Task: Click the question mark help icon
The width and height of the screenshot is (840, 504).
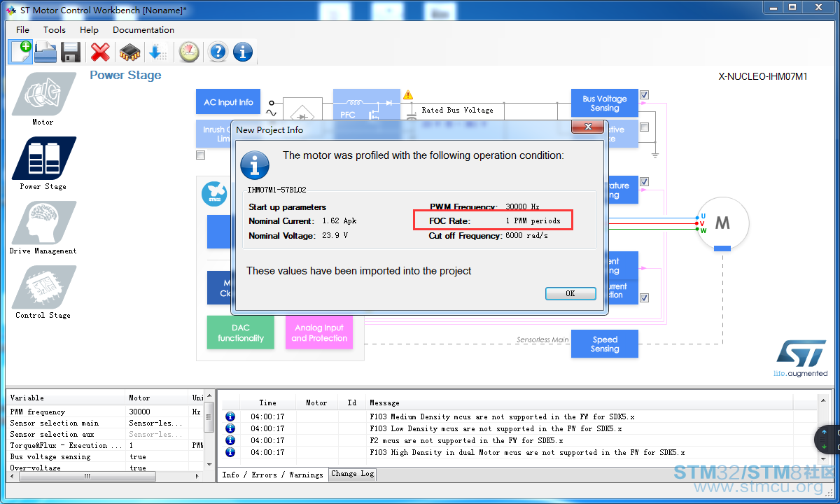Action: coord(218,52)
